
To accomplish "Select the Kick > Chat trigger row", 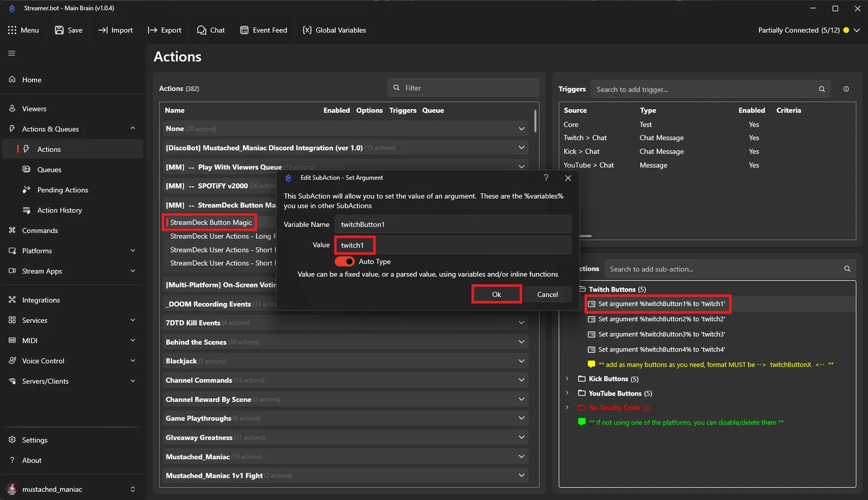I will pos(707,151).
